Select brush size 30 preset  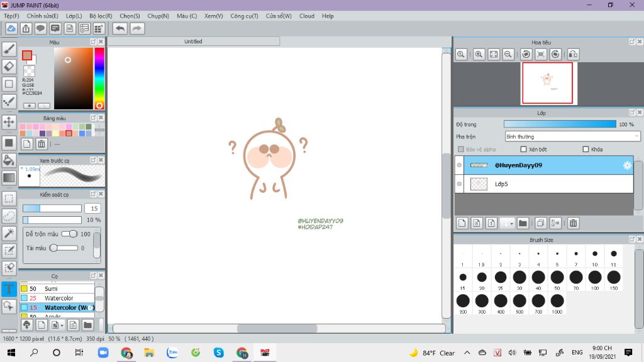click(x=519, y=280)
